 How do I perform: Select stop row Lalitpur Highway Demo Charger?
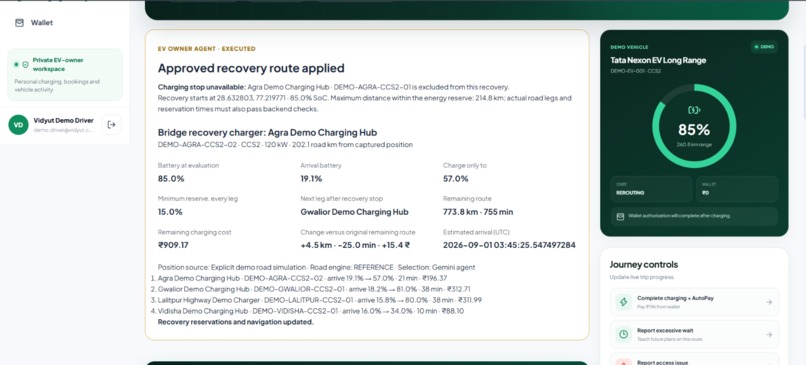[320, 300]
